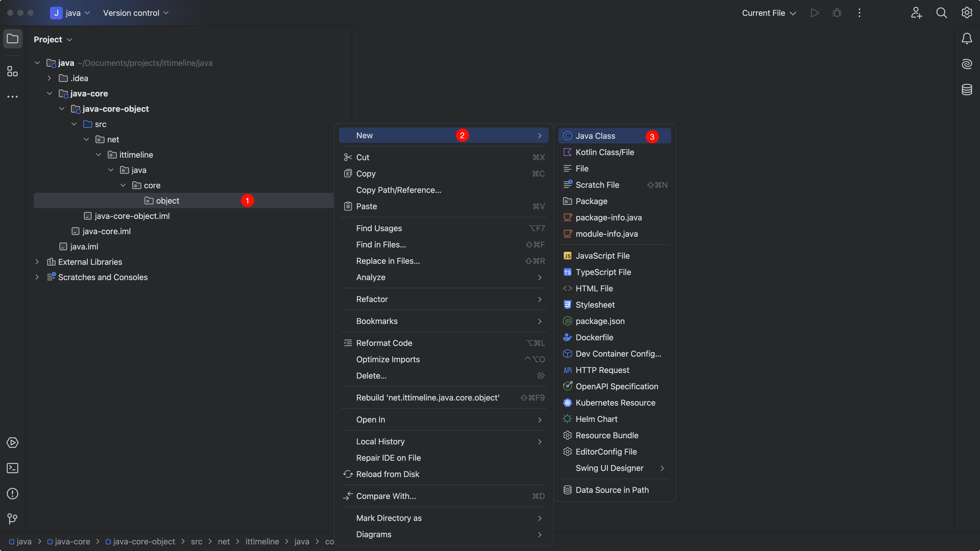Open the Current File run configuration dropdown
This screenshot has width=980, height=551.
tap(768, 13)
